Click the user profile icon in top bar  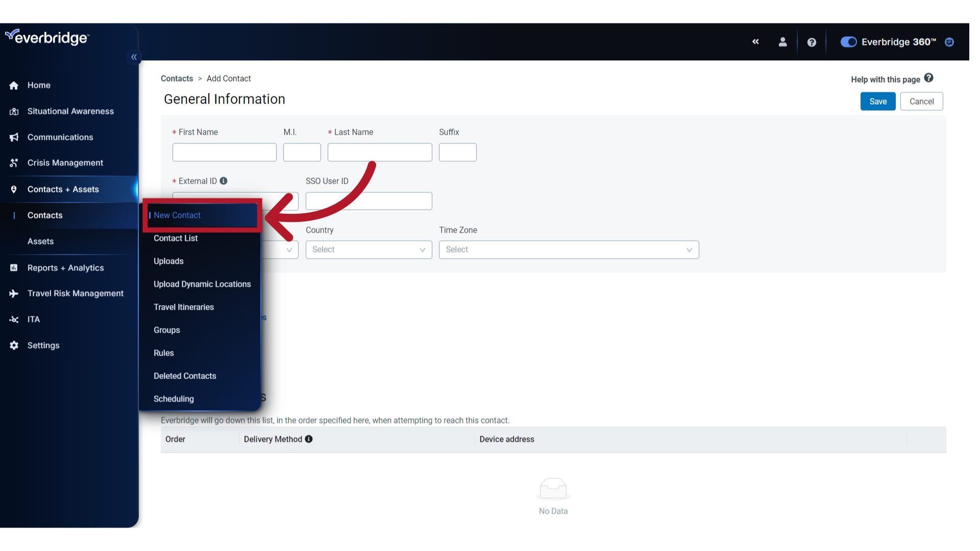tap(783, 42)
